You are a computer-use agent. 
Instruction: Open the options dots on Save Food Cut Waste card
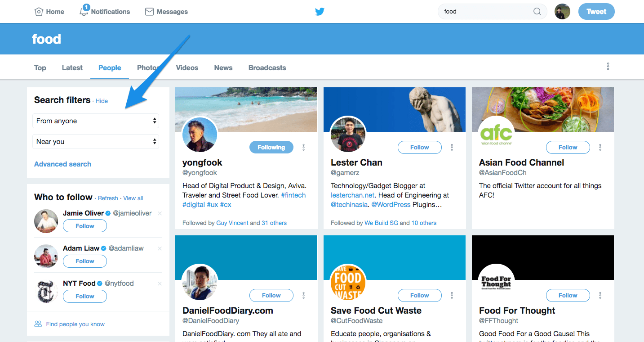pos(452,295)
